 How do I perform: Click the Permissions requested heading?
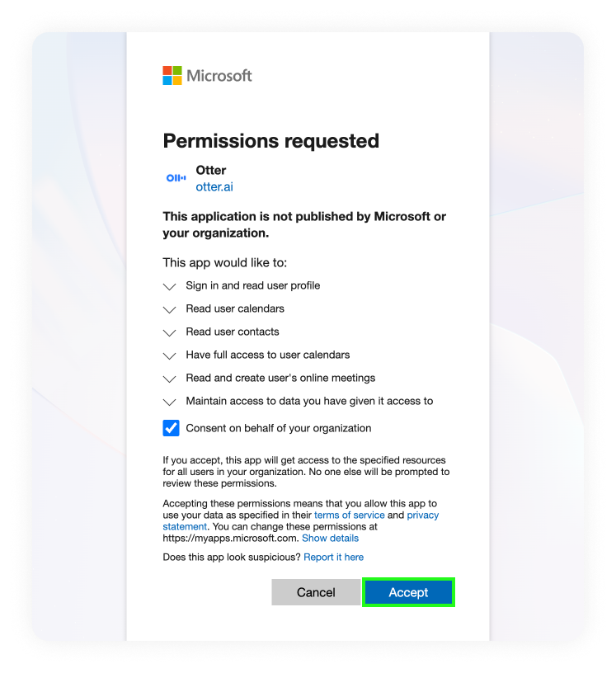270,141
